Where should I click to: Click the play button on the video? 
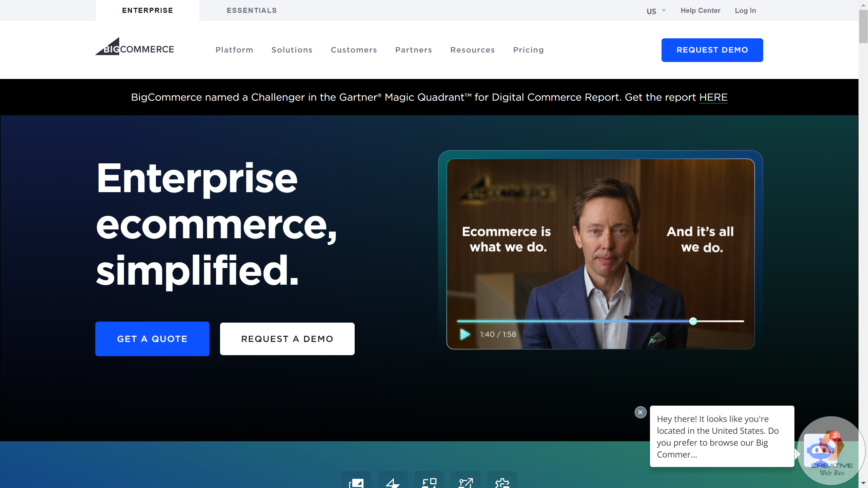466,334
